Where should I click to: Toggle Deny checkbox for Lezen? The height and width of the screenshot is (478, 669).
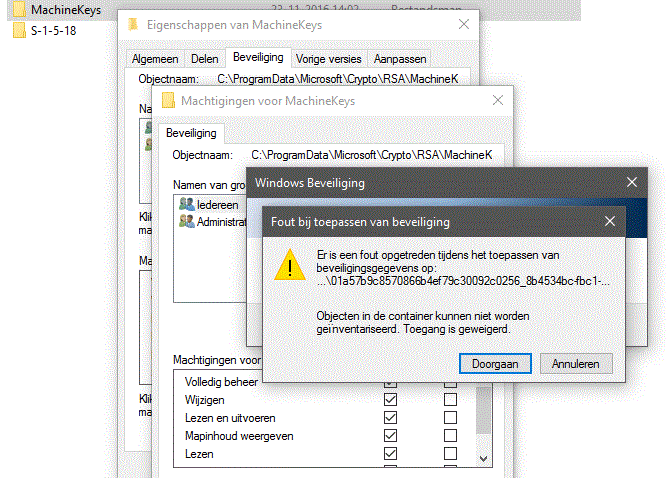coord(450,453)
